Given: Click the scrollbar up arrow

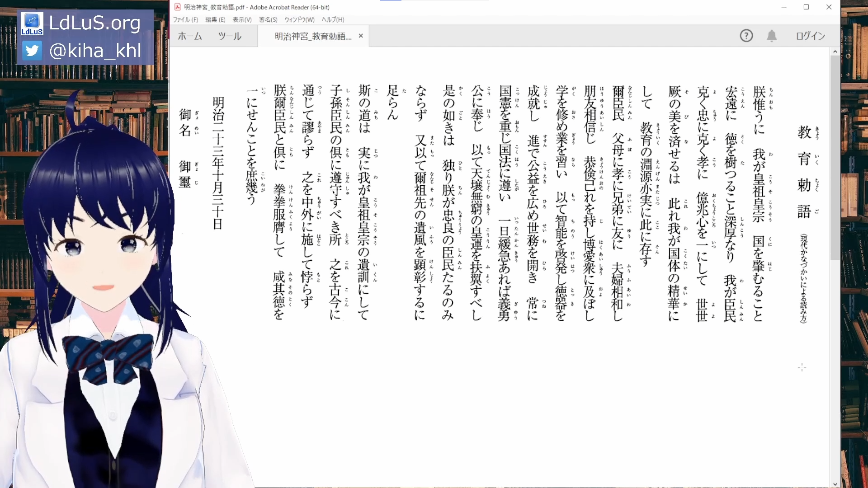Looking at the screenshot, I should click(835, 52).
